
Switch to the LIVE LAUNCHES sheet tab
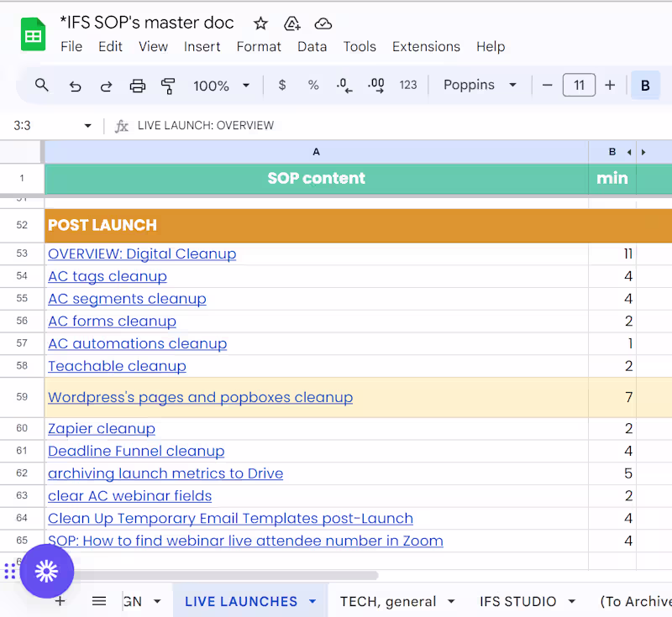241,602
